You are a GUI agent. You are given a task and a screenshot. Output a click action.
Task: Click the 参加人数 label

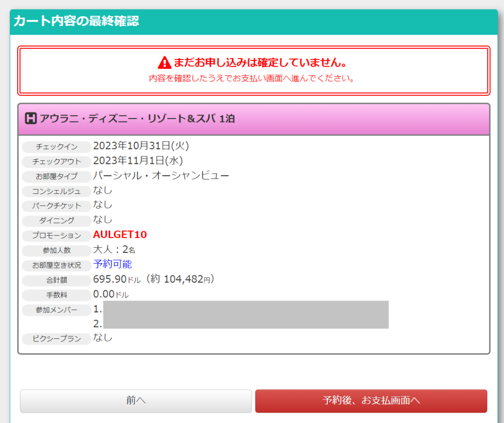57,250
